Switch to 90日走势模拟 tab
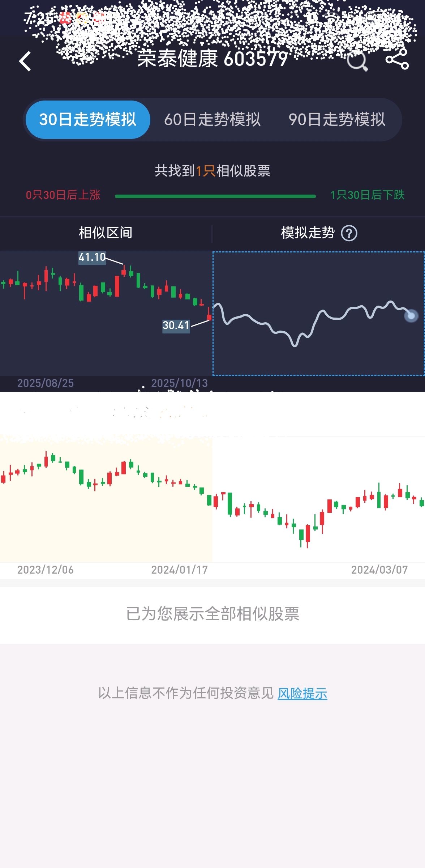The height and width of the screenshot is (868, 425). coord(337,120)
